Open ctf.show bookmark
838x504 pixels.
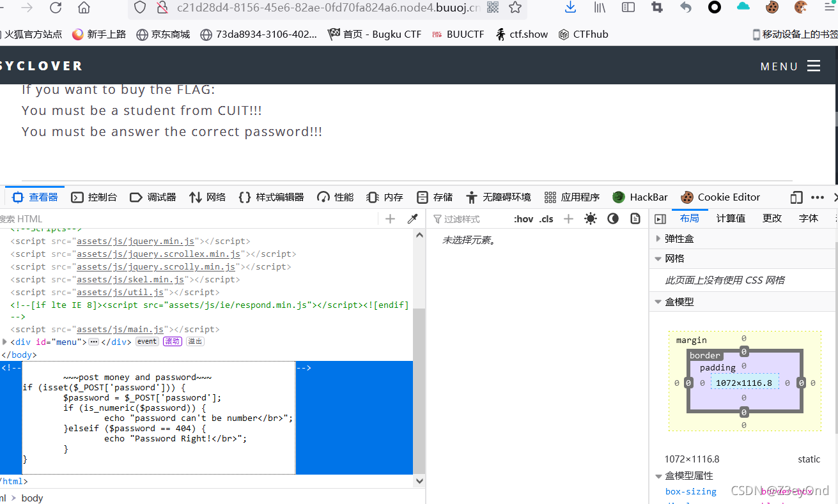(x=522, y=34)
